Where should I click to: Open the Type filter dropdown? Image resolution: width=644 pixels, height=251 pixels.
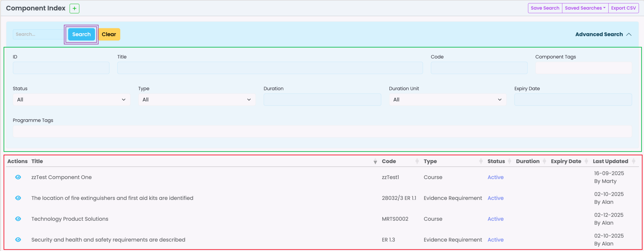coord(197,100)
